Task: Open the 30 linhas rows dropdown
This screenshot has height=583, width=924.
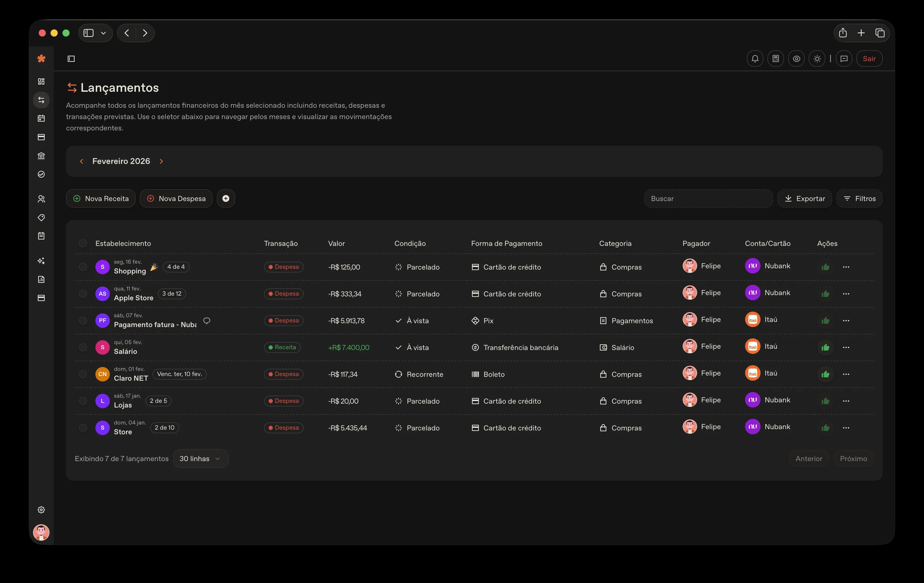Action: (x=200, y=459)
